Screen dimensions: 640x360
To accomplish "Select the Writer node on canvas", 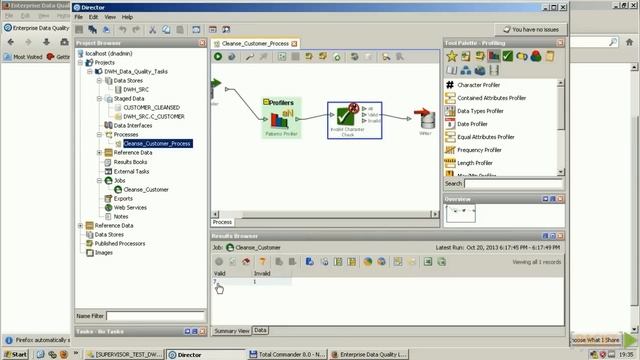I will 425,121.
